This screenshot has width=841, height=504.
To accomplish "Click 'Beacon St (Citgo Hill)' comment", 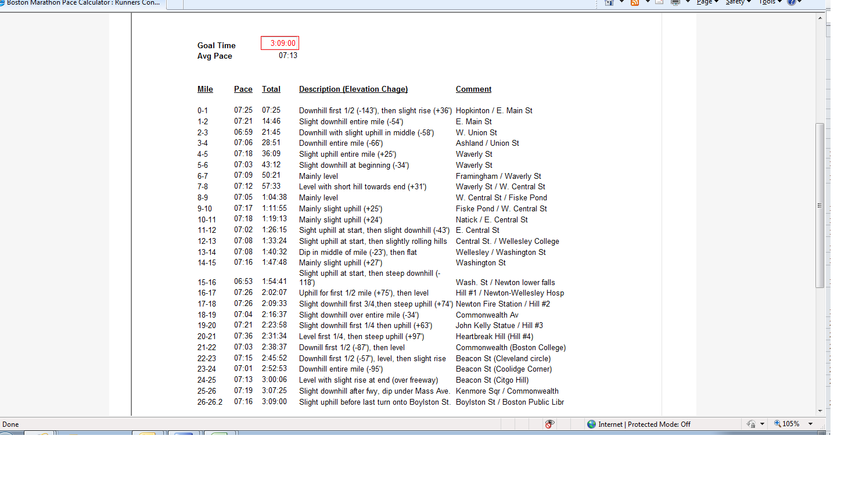I will (x=493, y=380).
